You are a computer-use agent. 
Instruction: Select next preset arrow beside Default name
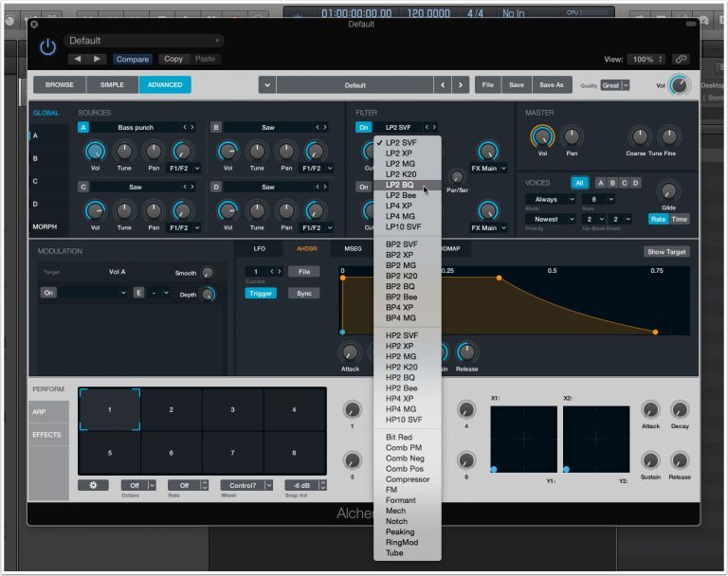pos(460,85)
